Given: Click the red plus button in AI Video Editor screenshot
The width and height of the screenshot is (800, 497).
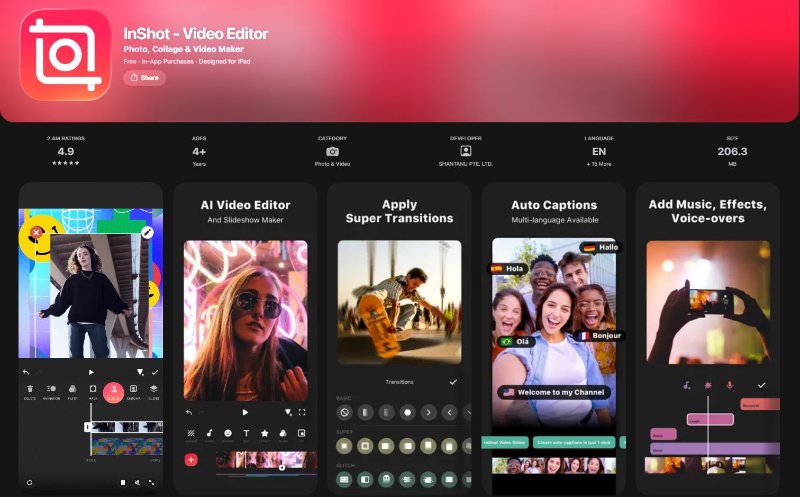Looking at the screenshot, I should click(191, 460).
